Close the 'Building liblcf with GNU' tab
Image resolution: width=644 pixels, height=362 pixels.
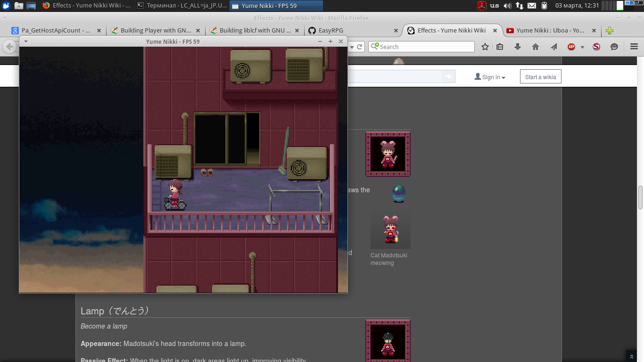297,30
